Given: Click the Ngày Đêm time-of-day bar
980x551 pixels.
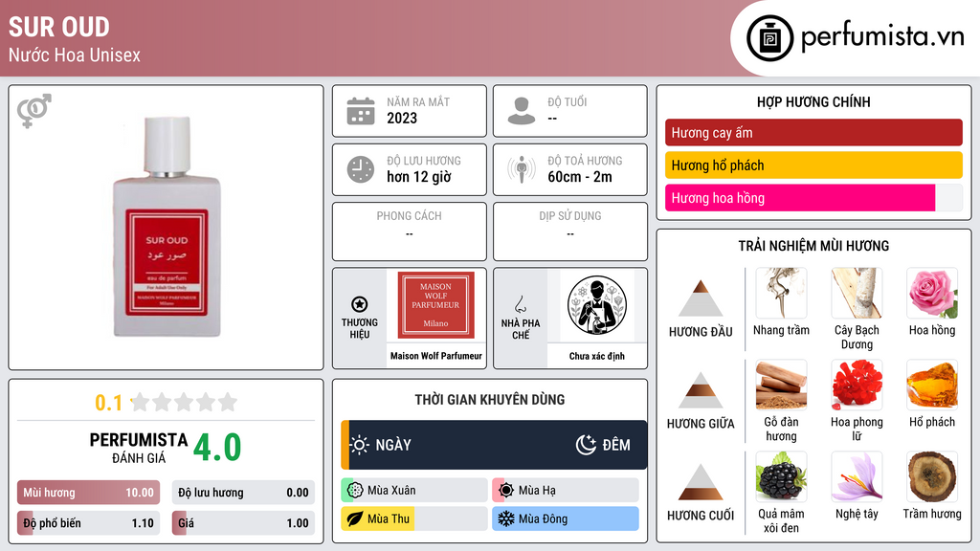Looking at the screenshot, I should (x=494, y=445).
